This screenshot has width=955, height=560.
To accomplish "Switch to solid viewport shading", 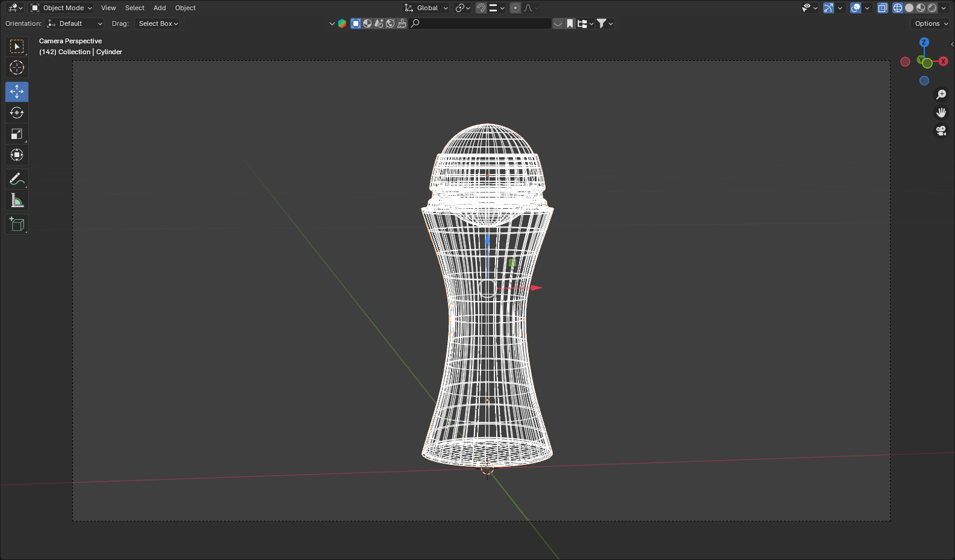I will tap(909, 8).
